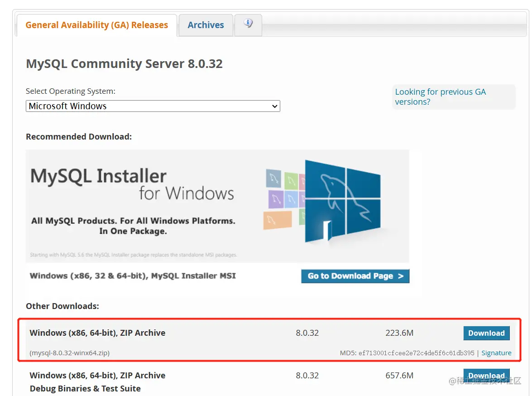This screenshot has width=532, height=396.
Task: Follow 'Looking for previous GA versions?' link
Action: [x=440, y=97]
